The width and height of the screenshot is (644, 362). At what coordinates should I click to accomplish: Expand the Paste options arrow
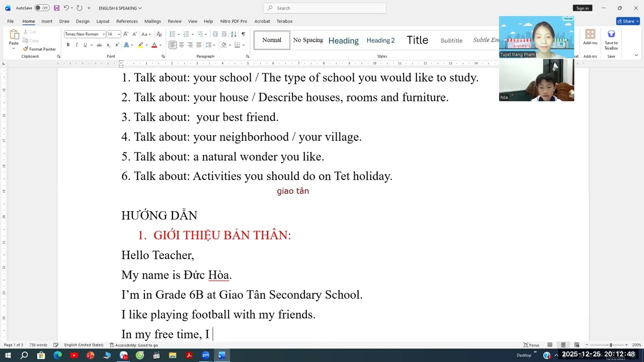[x=14, y=48]
